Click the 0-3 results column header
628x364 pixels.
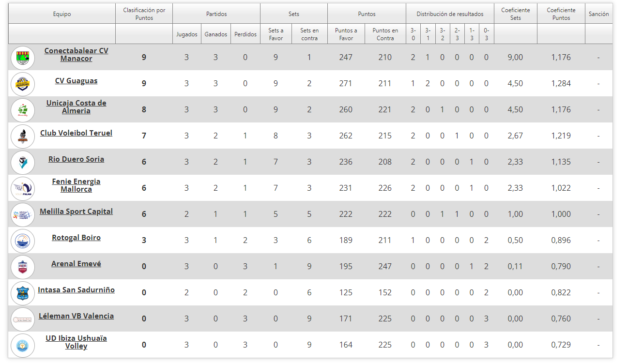[x=487, y=34]
